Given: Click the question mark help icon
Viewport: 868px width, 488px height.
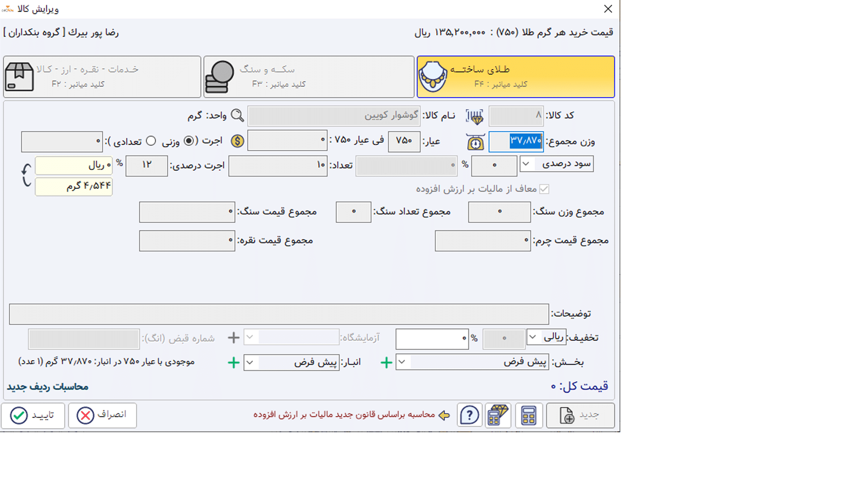Looking at the screenshot, I should click(470, 415).
